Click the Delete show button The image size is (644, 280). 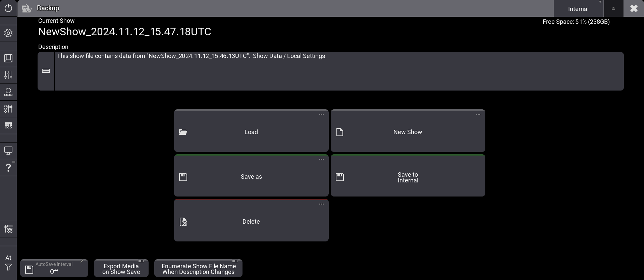point(251,222)
